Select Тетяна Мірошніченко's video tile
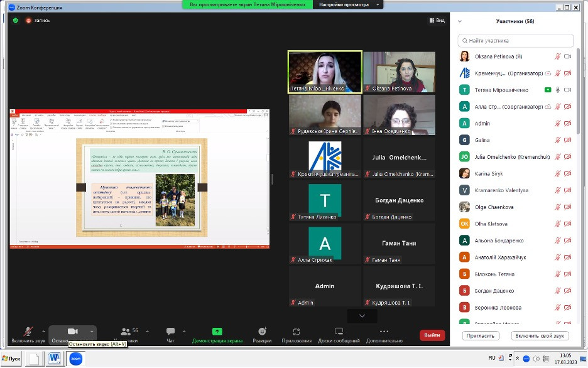Screen dimensions: 588x368 325,72
